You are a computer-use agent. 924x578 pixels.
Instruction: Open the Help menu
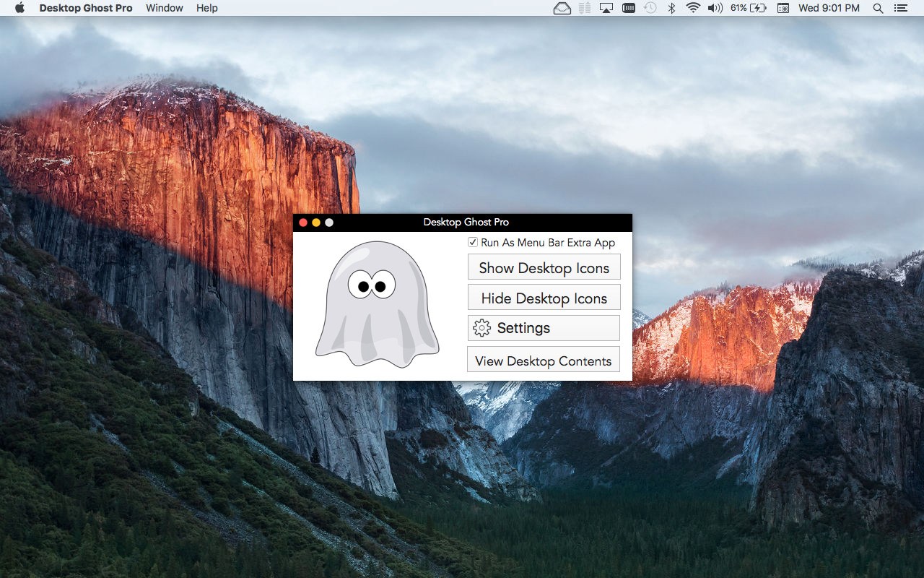pos(207,8)
